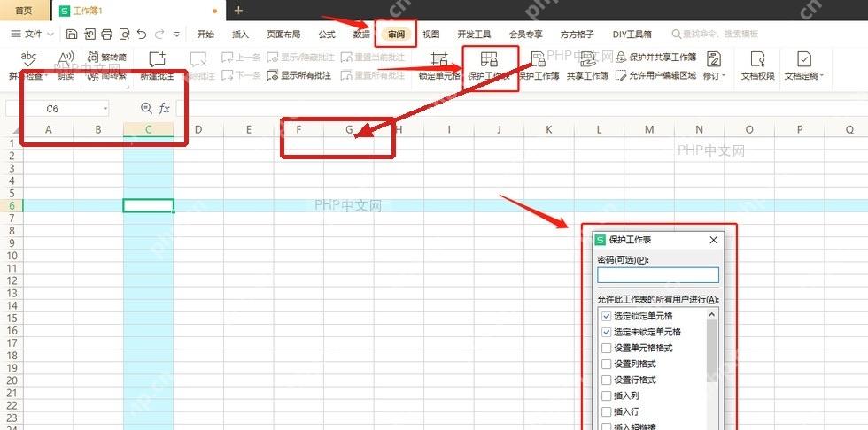Image resolution: width=868 pixels, height=430 pixels.
Task: Click the Print icon in quick access toolbar
Action: pyautogui.click(x=107, y=35)
